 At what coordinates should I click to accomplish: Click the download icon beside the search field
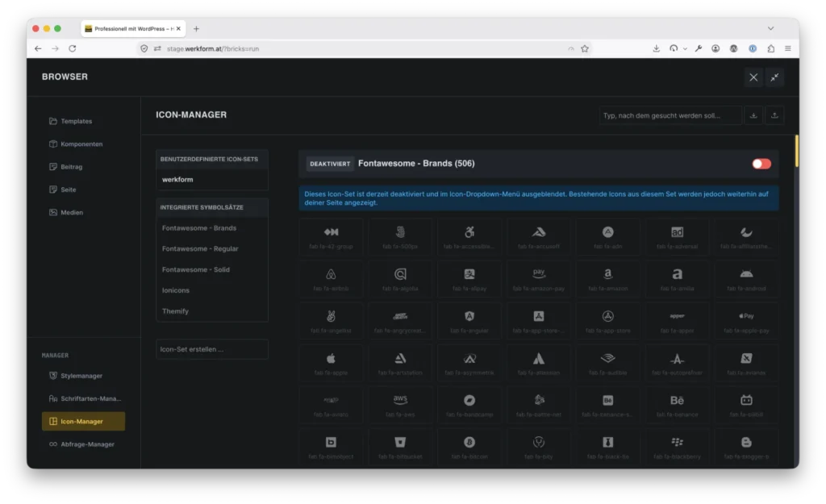point(753,115)
